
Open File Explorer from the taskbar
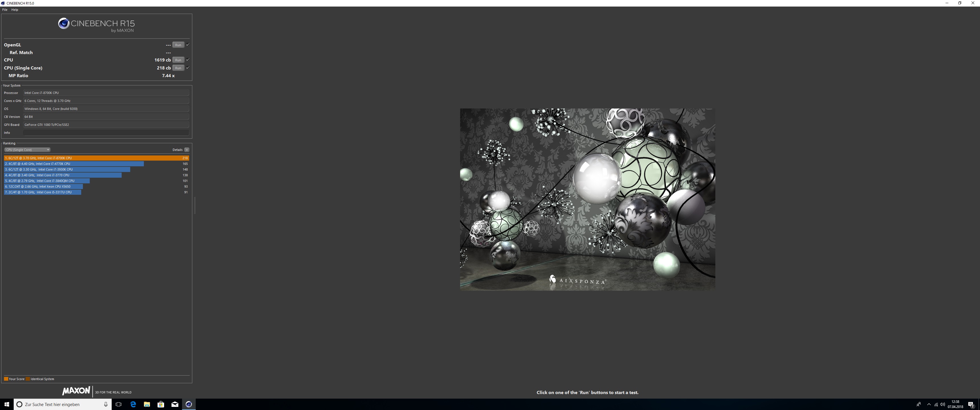click(x=147, y=404)
